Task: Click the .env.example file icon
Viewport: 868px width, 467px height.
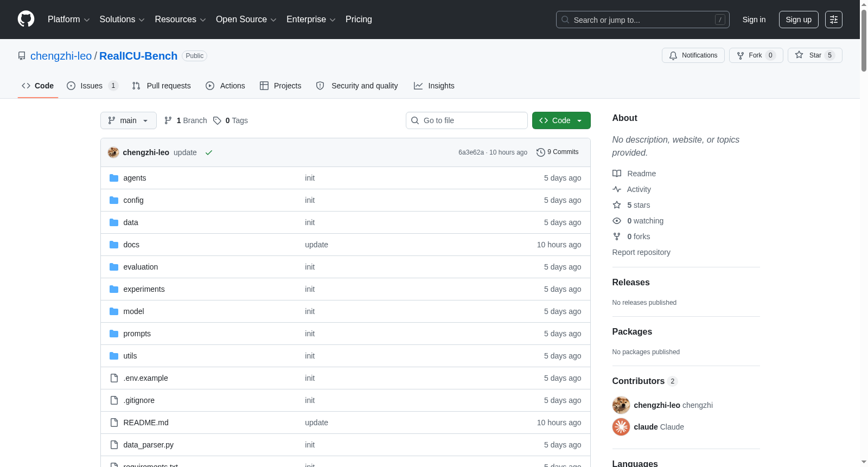Action: click(114, 378)
